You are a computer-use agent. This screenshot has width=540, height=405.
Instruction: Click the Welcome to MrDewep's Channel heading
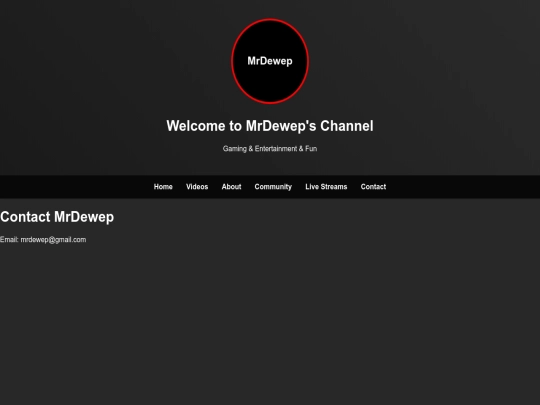tap(270, 126)
